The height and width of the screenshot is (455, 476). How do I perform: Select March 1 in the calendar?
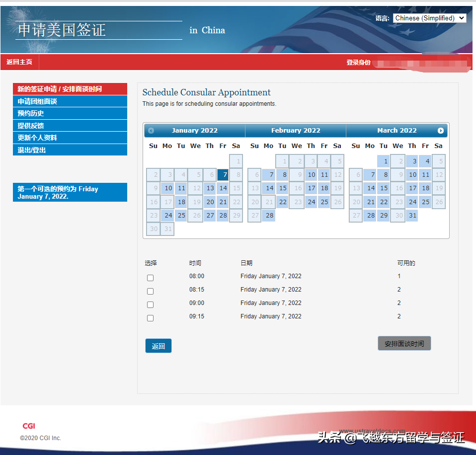pyautogui.click(x=384, y=161)
